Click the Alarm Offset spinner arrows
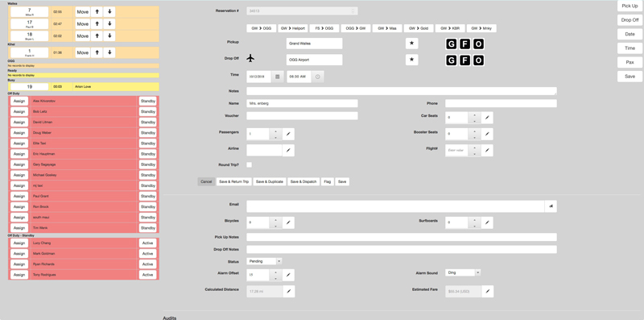This screenshot has height=320, width=644. click(275, 275)
